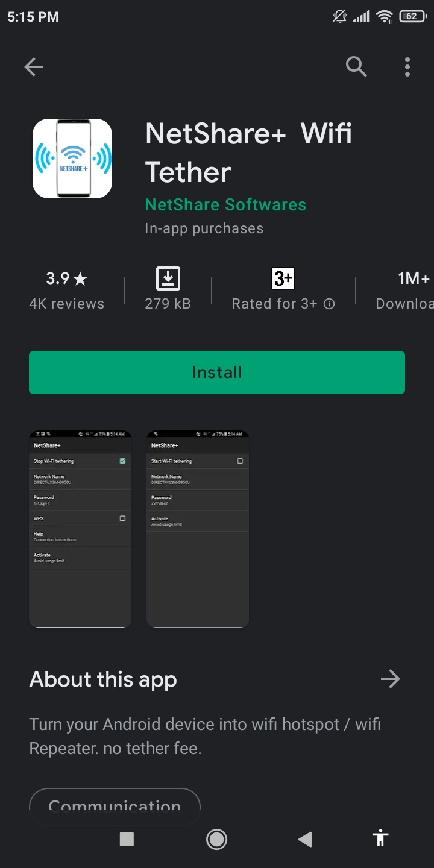Tap the battery indicator in the status bar

point(412,17)
